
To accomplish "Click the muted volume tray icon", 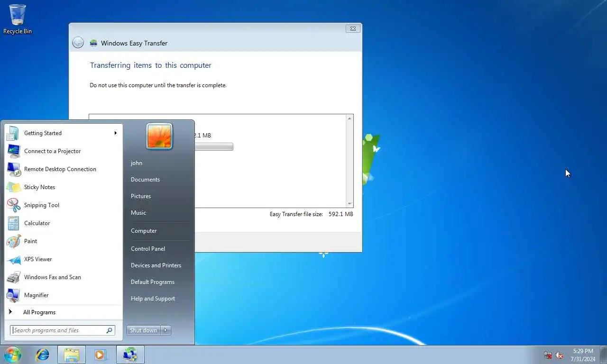I will [x=559, y=355].
